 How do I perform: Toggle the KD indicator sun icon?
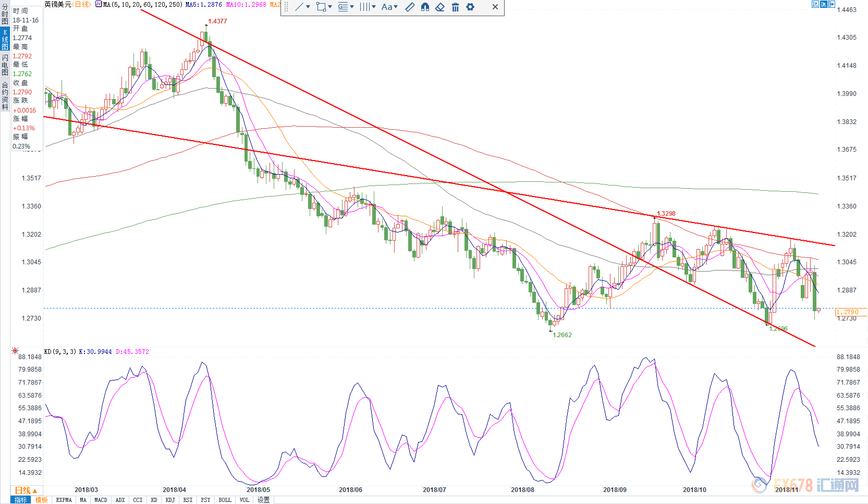(x=15, y=351)
